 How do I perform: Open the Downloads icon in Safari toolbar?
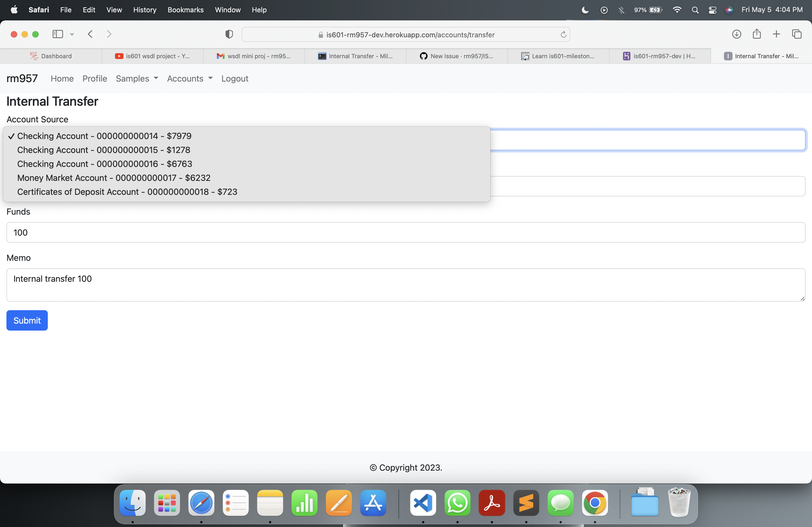pos(737,34)
